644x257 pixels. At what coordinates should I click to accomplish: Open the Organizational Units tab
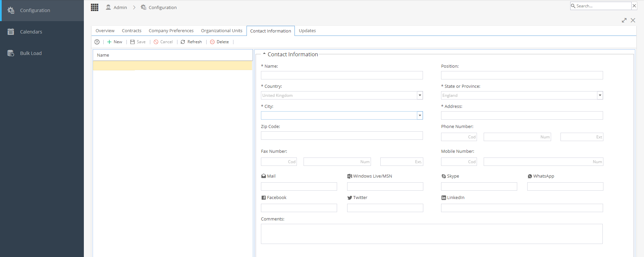click(x=222, y=31)
